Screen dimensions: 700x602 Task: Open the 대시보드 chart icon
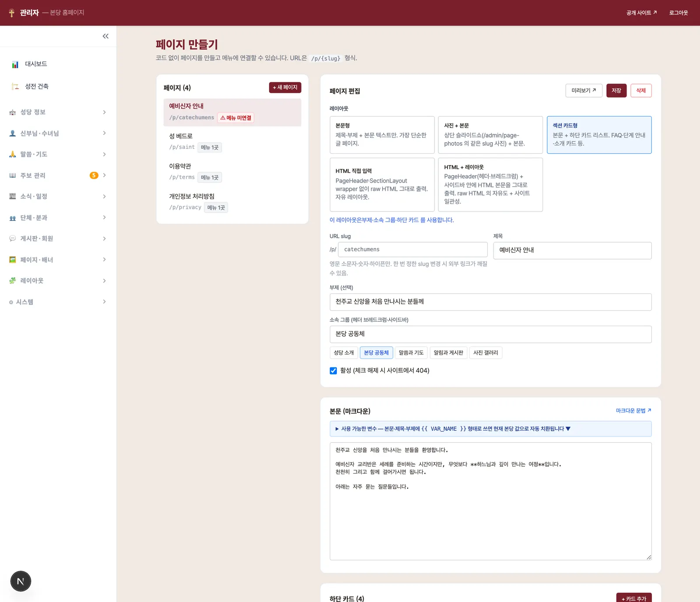pos(15,64)
